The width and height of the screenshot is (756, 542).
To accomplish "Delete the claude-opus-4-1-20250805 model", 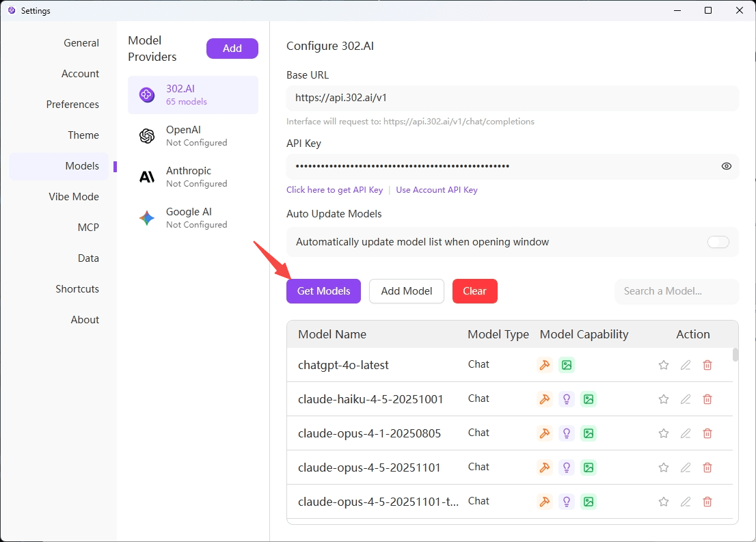I will pos(707,433).
